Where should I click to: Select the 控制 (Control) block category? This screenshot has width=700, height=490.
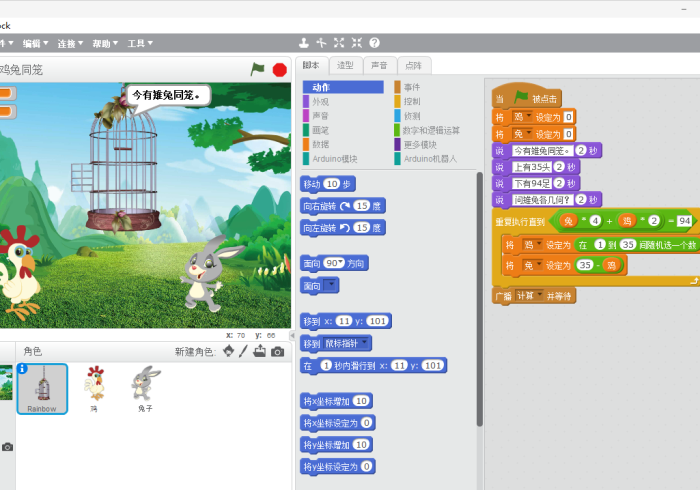click(x=411, y=102)
